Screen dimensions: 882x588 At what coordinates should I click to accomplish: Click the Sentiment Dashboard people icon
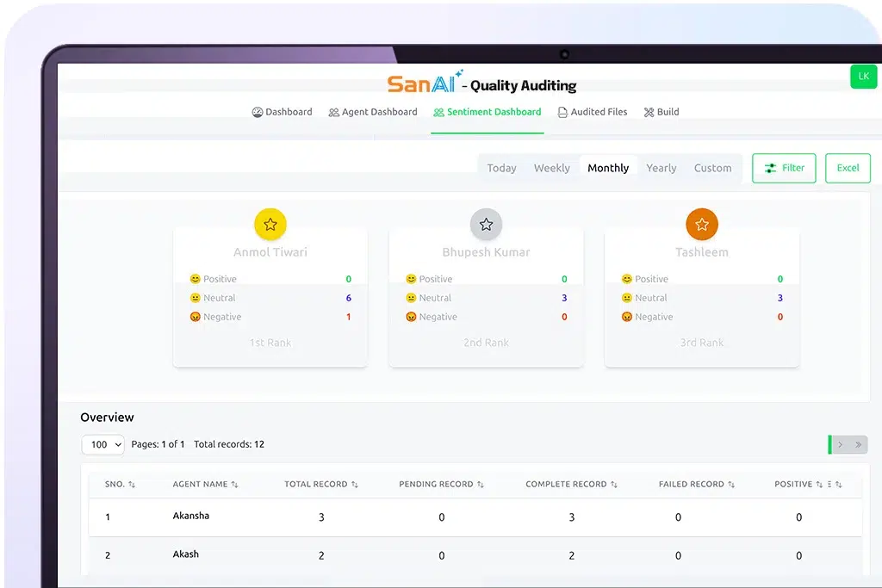(x=438, y=113)
